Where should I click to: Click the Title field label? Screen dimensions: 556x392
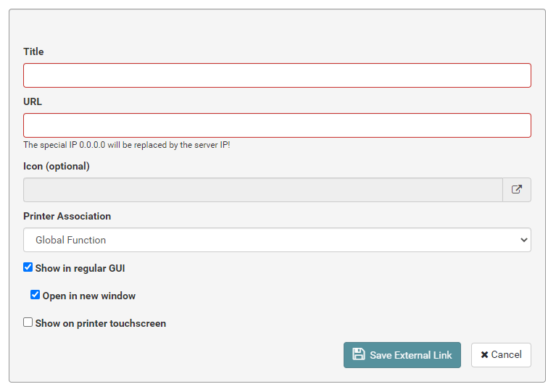pyautogui.click(x=33, y=51)
